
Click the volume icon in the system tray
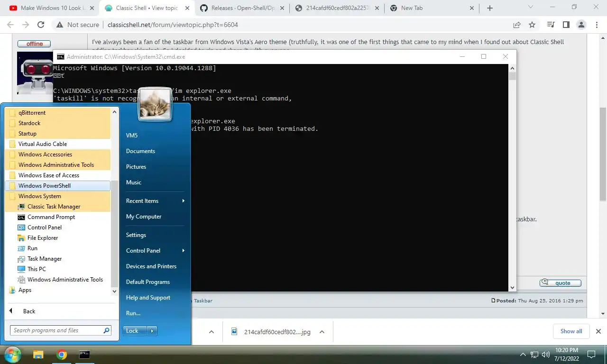[x=545, y=355]
